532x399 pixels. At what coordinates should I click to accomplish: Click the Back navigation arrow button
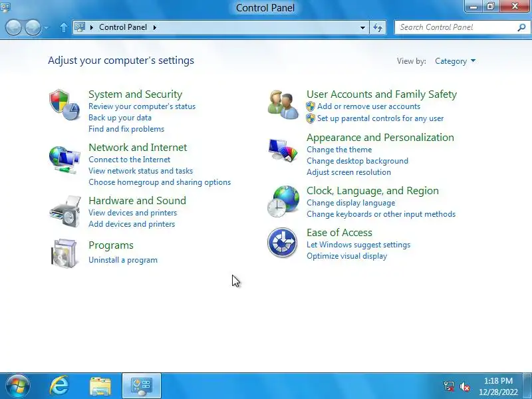(14, 27)
